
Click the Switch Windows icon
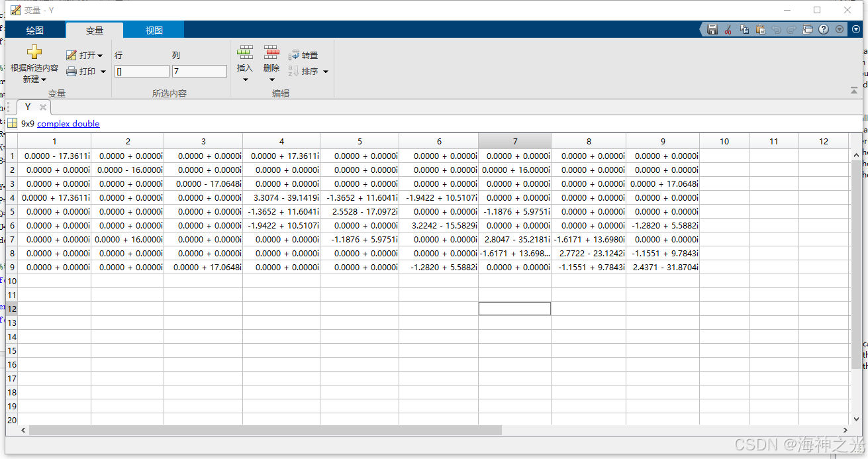click(x=808, y=29)
